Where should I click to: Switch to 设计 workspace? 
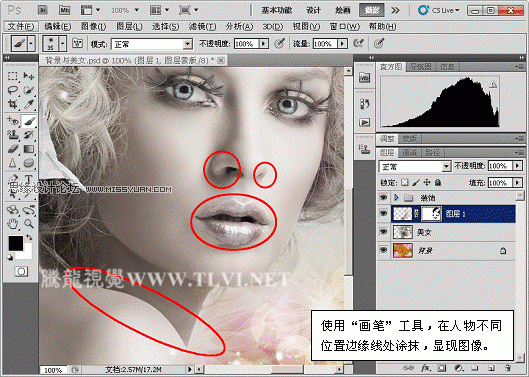[x=313, y=10]
